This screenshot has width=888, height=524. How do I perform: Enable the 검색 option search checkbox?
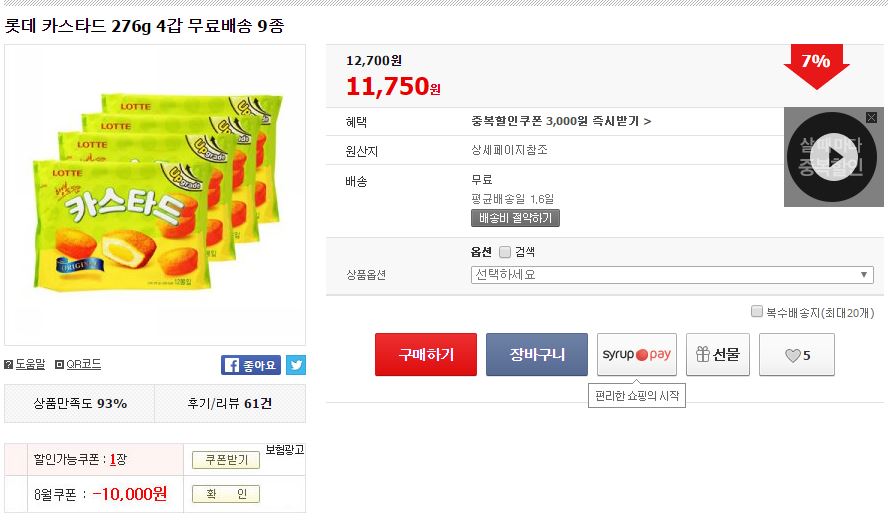pos(505,252)
